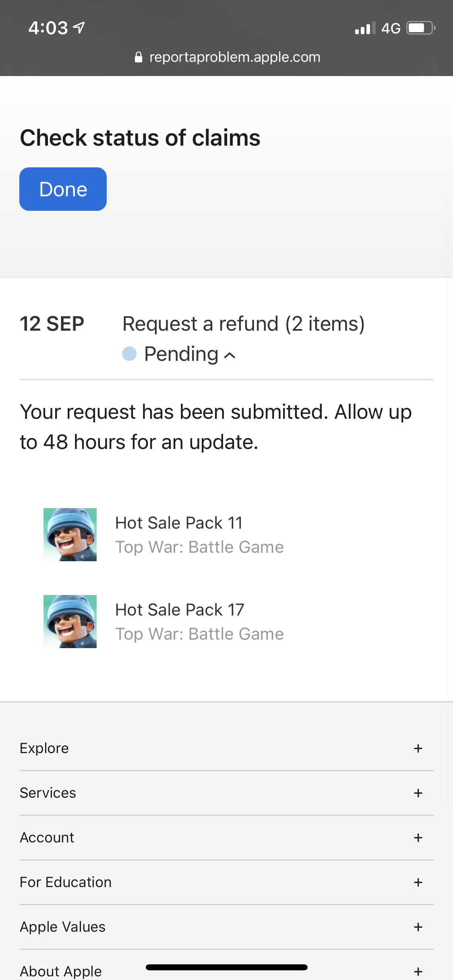The image size is (453, 980).
Task: Expand the Explore footer section
Action: click(x=418, y=748)
